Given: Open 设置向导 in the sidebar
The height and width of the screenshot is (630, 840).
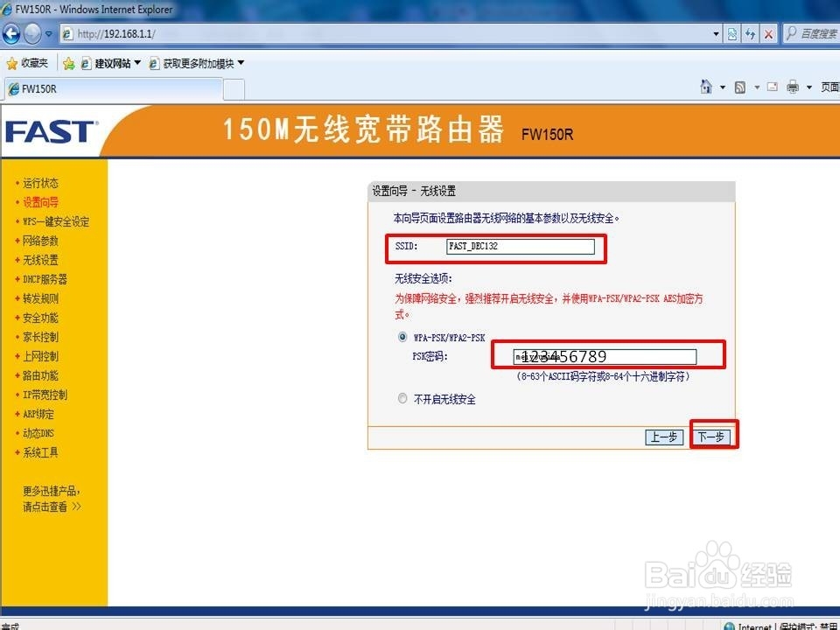Looking at the screenshot, I should point(40,202).
